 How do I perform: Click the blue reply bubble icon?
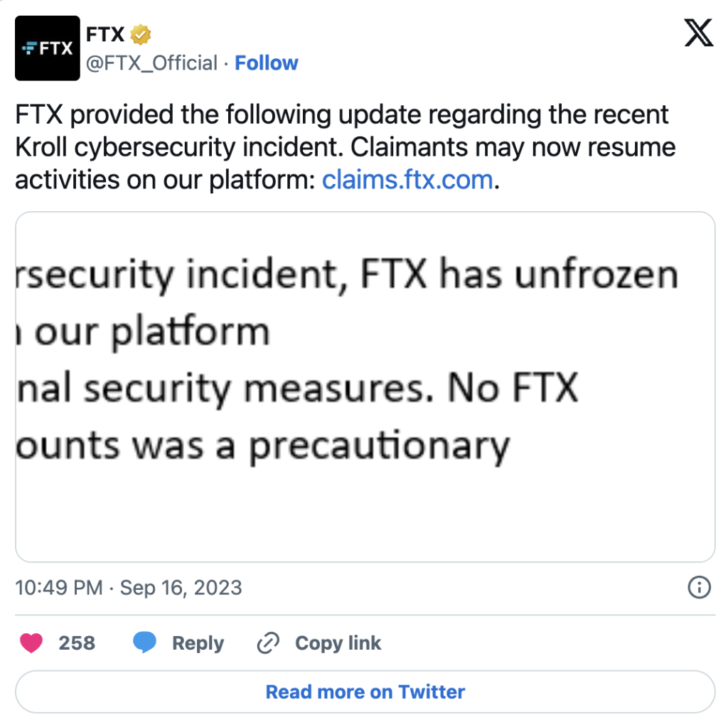(145, 643)
